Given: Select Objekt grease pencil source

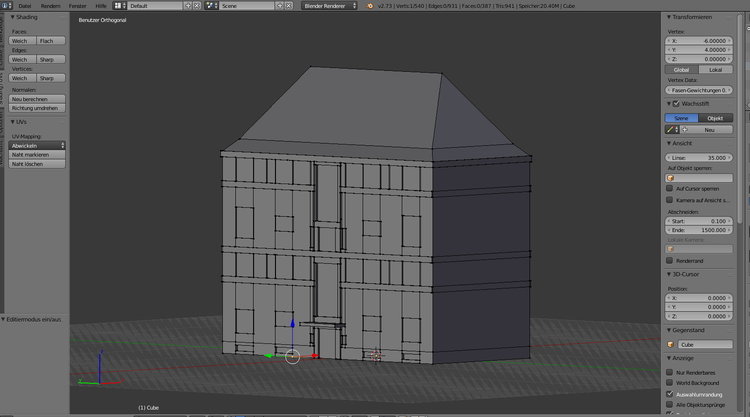Looking at the screenshot, I should click(x=716, y=118).
